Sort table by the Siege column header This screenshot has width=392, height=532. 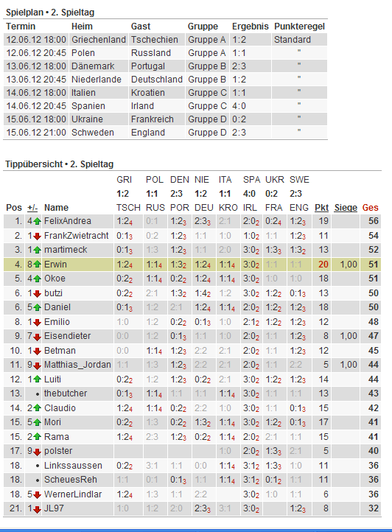coord(346,208)
